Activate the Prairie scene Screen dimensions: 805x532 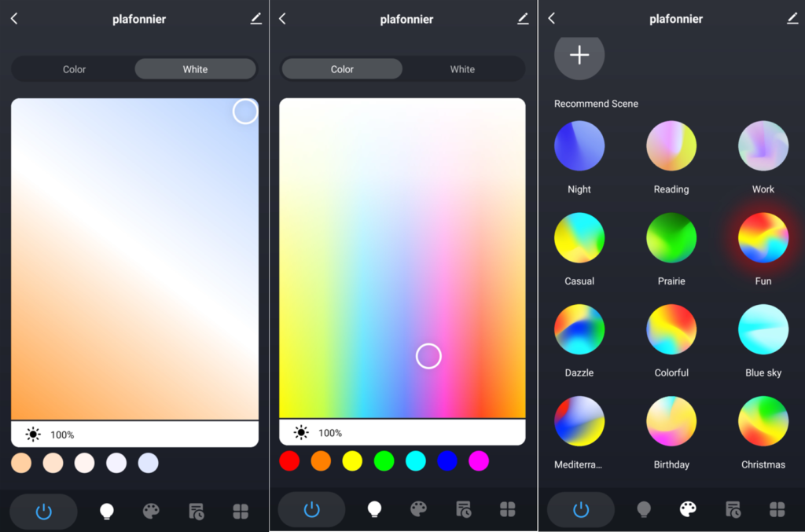click(x=671, y=237)
